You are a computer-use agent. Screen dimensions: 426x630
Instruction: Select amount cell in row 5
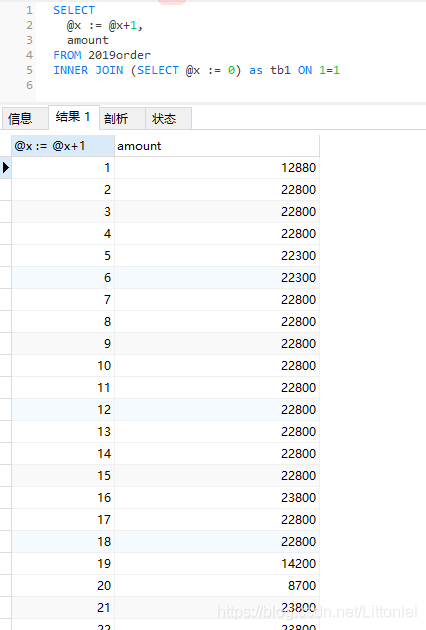coord(217,256)
